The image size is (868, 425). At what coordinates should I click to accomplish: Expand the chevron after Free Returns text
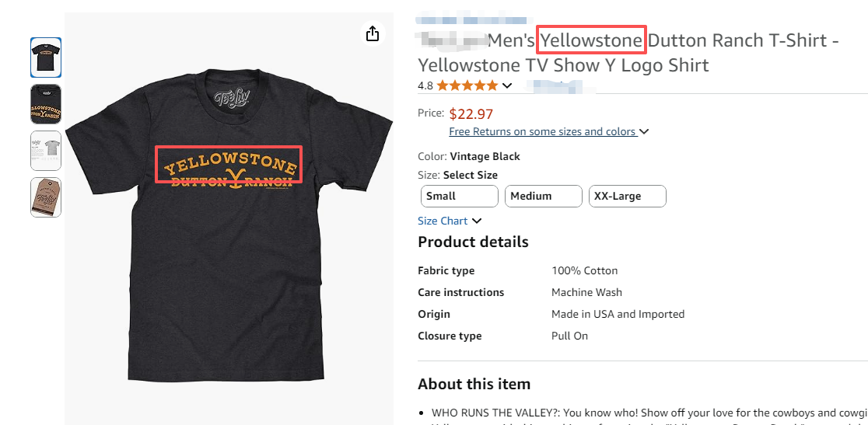click(644, 132)
